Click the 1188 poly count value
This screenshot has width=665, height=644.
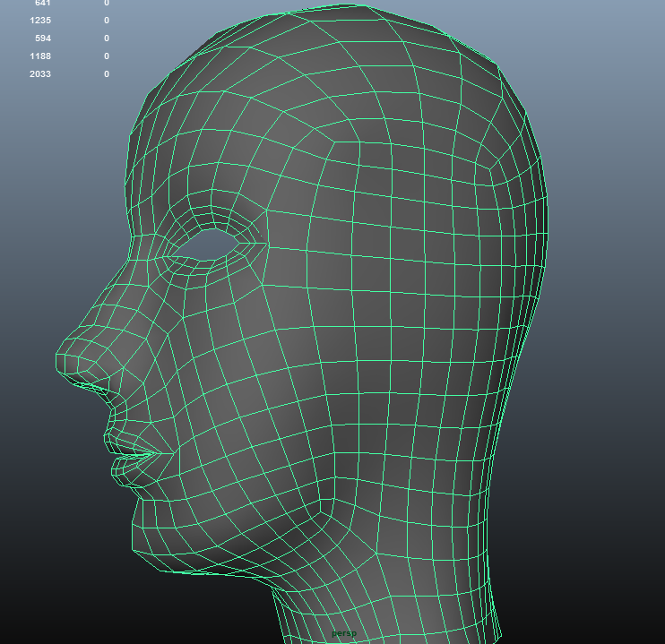click(40, 56)
